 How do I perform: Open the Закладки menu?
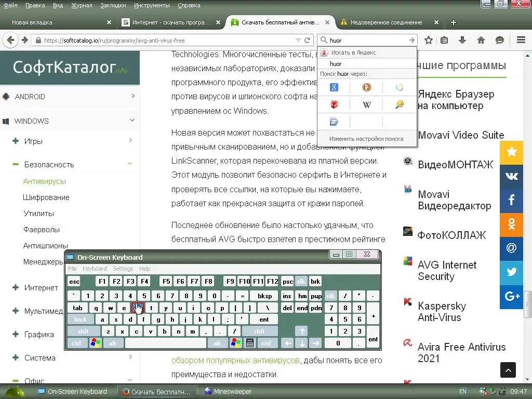pos(113,5)
